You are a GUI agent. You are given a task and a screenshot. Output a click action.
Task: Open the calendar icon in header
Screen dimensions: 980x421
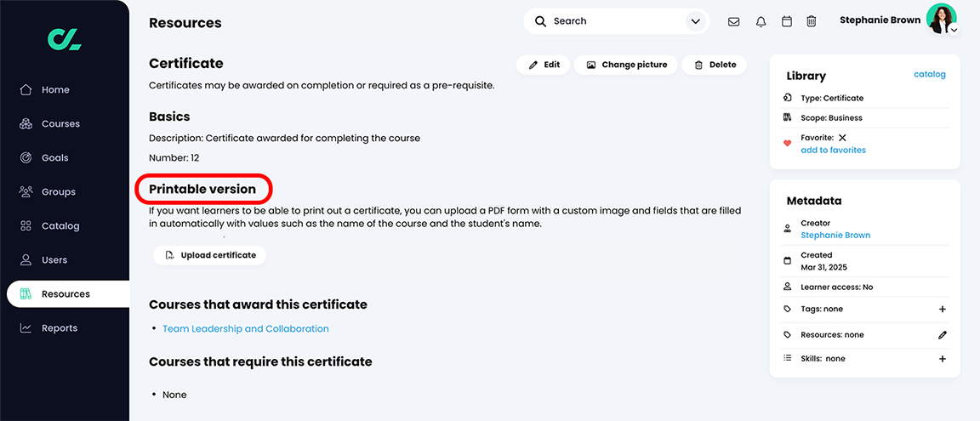tap(787, 21)
